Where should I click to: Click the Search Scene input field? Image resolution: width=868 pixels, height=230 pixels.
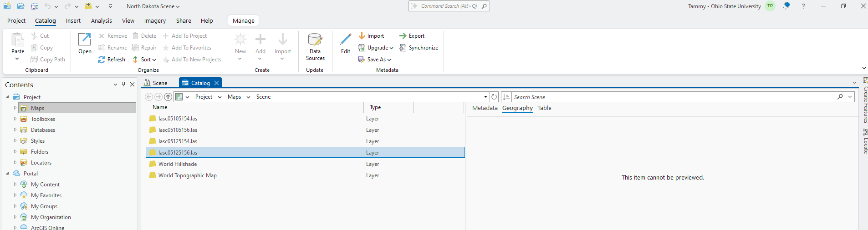click(673, 97)
